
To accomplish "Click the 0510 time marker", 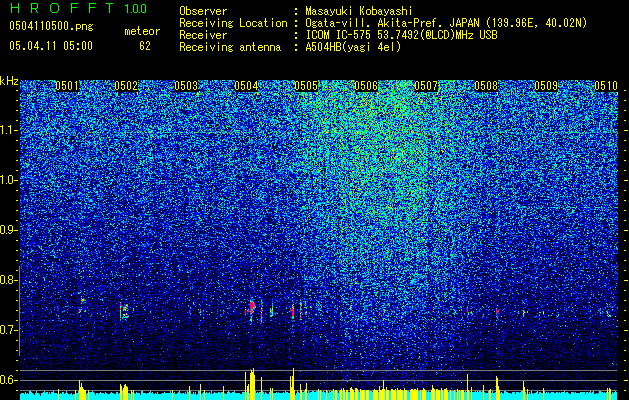I will coord(606,86).
